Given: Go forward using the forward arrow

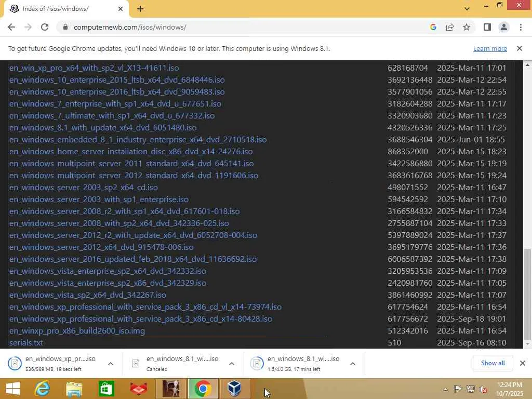Looking at the screenshot, I should pos(28,27).
